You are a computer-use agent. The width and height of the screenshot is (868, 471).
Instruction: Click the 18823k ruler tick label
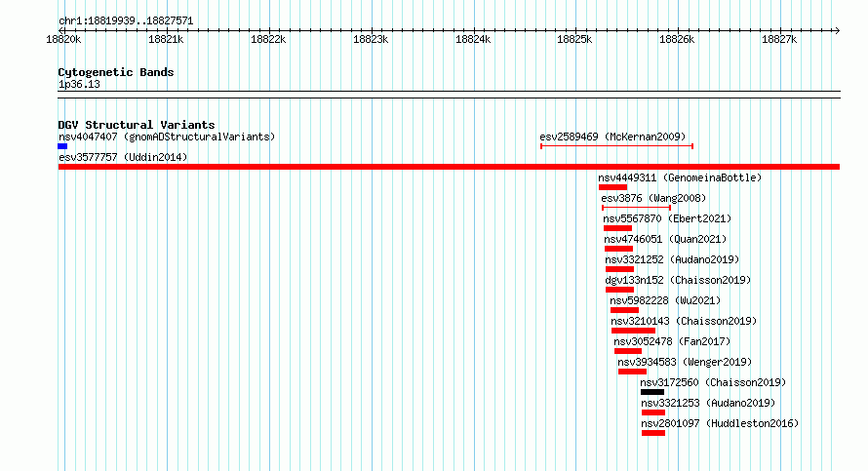click(371, 40)
